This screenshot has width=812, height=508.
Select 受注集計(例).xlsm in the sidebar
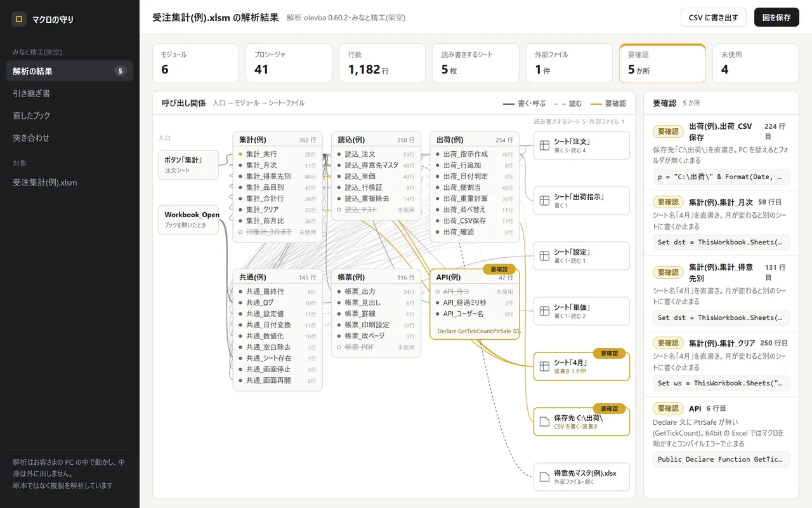point(70,182)
